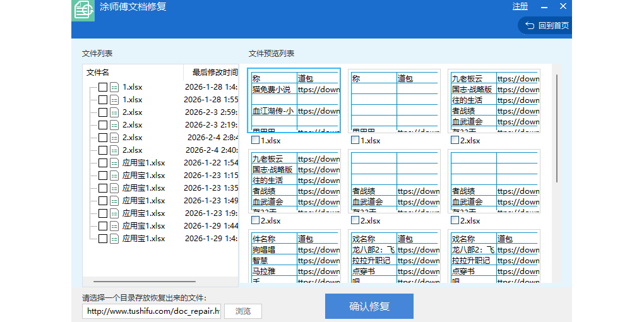Image resolution: width=644 pixels, height=322 pixels.
Task: Open the 注册 register link
Action: pyautogui.click(x=520, y=6)
